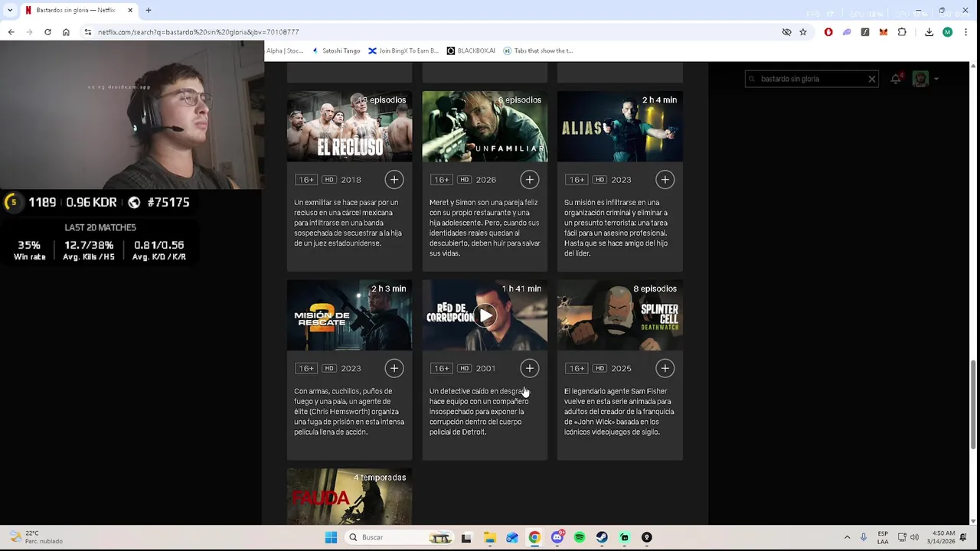The image size is (980, 551).
Task: Bookmark this page with star
Action: point(803,32)
